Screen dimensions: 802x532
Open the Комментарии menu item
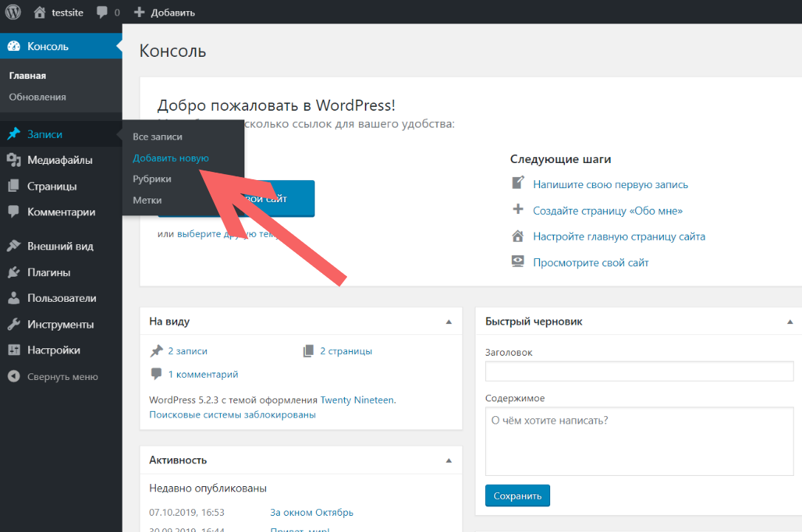coord(61,212)
